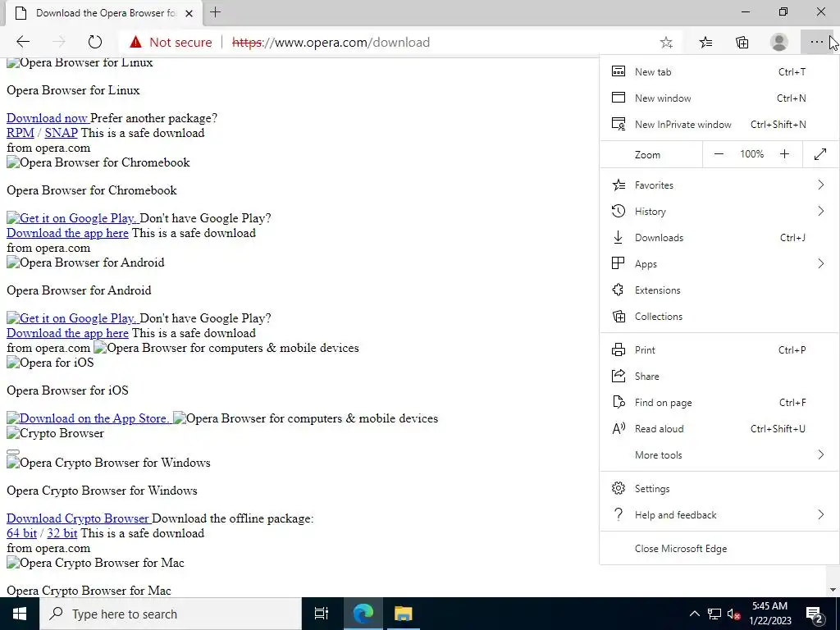Open Collections menu entry
Screen dimensions: 840x630
(719, 316)
